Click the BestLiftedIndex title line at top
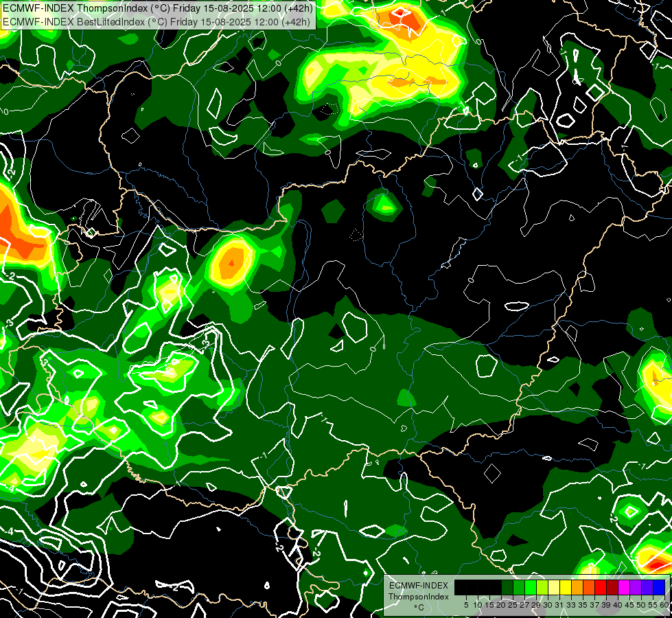 point(157,21)
